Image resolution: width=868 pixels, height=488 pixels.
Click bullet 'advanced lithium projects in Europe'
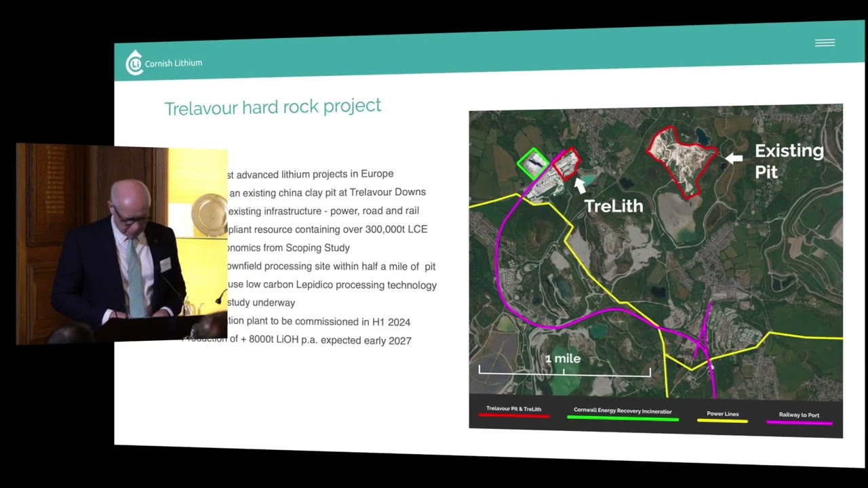click(310, 174)
